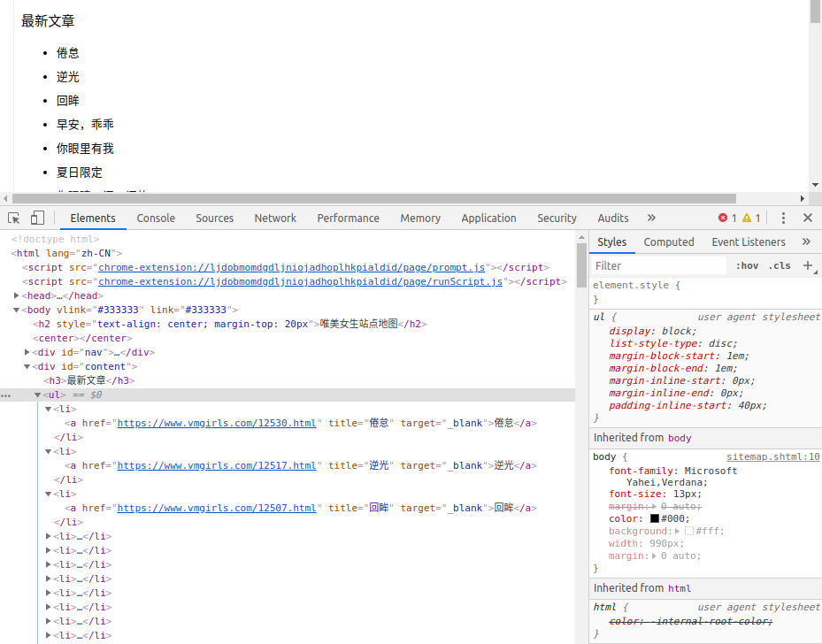
Task: Select the inspect element tool
Action: [12, 217]
